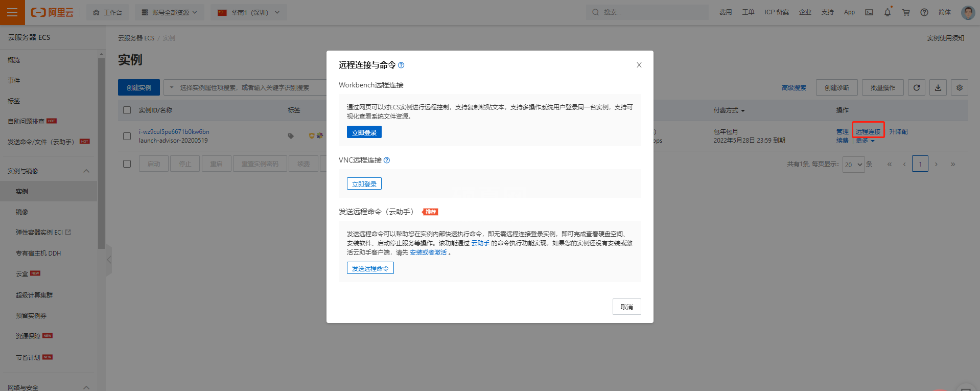Expand the 网络与安全 sidebar group
This screenshot has width=980, height=391.
tap(86, 387)
